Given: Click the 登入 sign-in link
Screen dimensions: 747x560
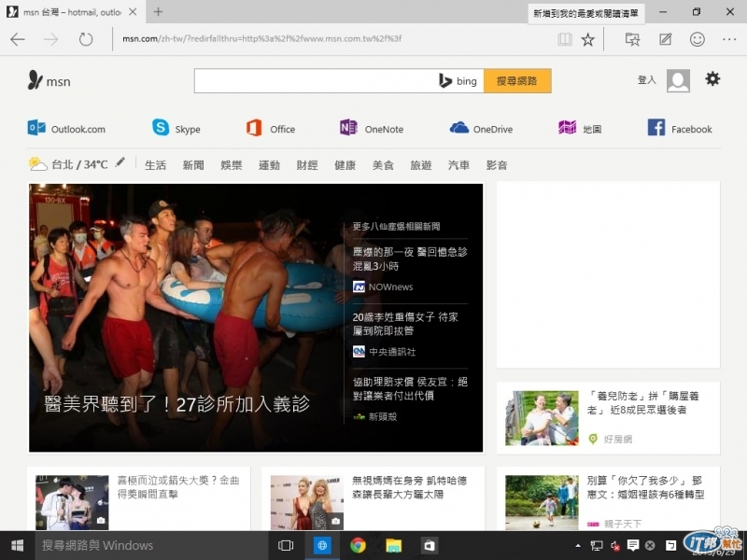Looking at the screenshot, I should click(x=646, y=80).
